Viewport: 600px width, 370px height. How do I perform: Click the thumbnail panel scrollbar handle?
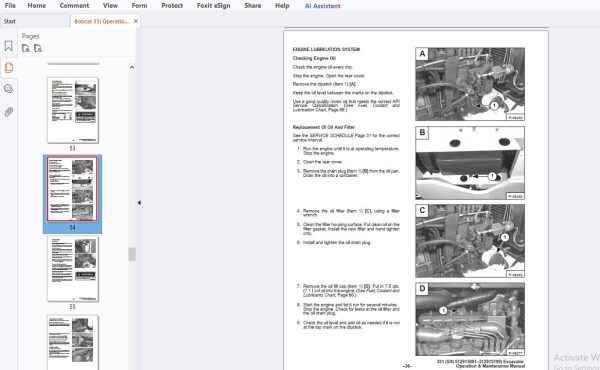(132, 254)
